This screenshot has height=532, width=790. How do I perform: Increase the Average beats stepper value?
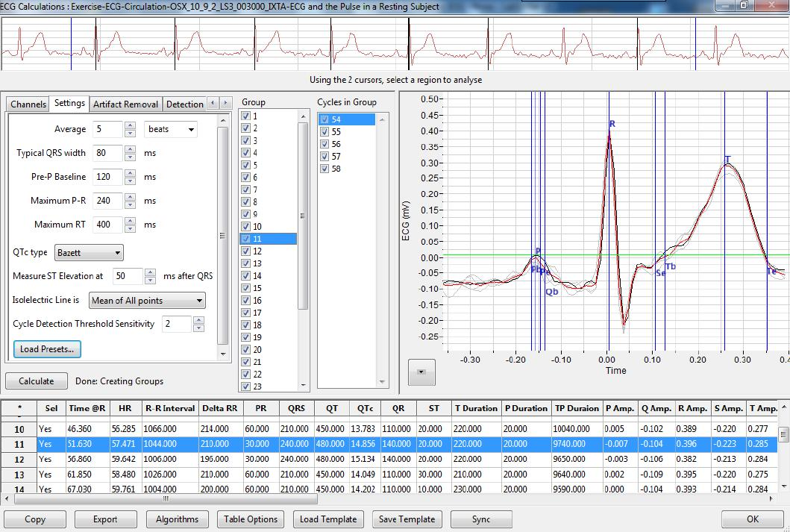pos(130,125)
